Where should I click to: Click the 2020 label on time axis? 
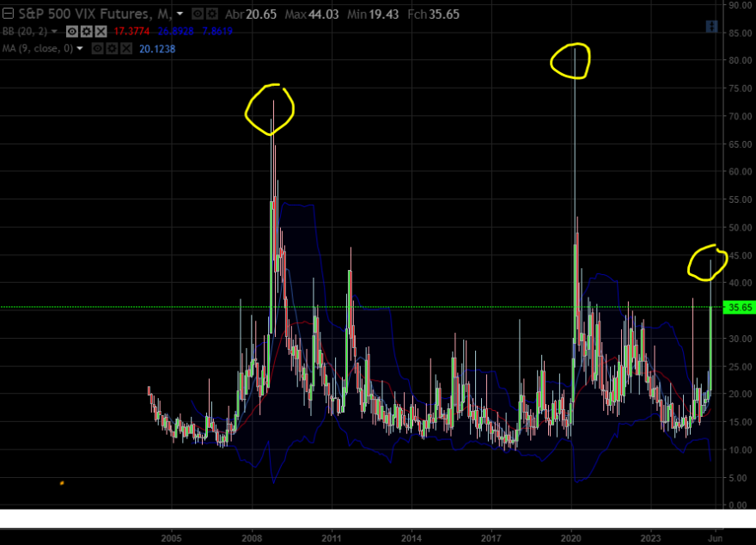tap(570, 538)
